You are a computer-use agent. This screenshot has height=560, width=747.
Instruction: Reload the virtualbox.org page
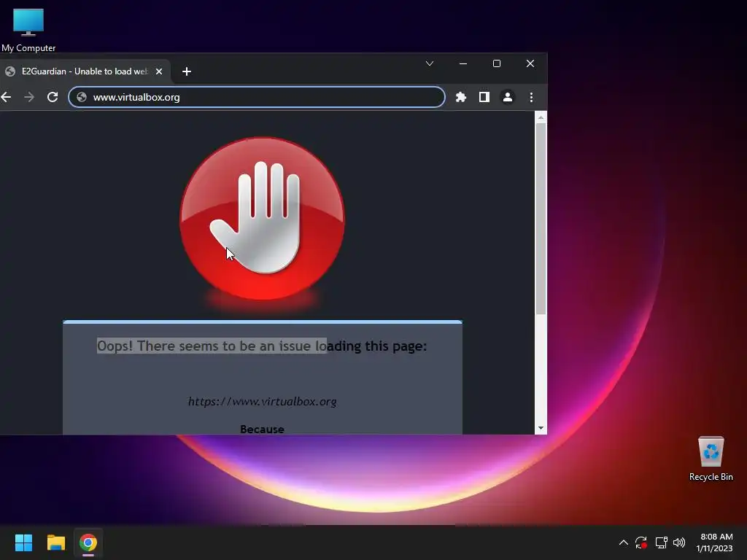click(x=53, y=97)
